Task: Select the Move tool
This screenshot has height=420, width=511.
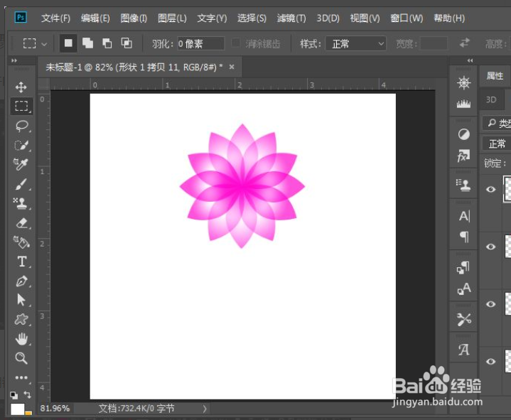Action: 21,87
